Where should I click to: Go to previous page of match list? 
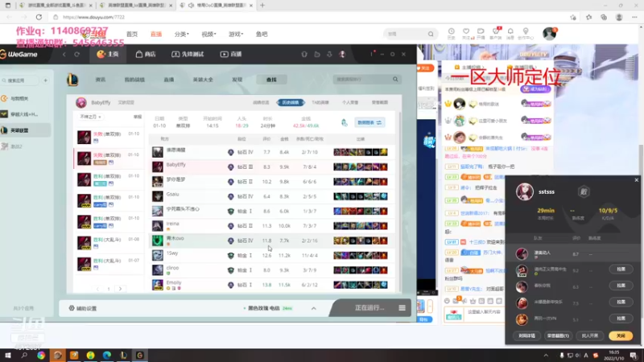pyautogui.click(x=97, y=289)
